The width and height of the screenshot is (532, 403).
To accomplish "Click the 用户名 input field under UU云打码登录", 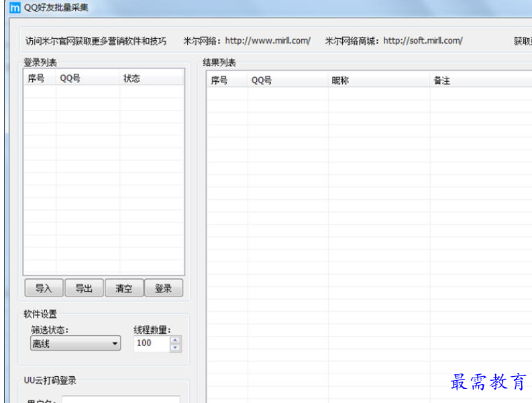I will tap(121, 399).
